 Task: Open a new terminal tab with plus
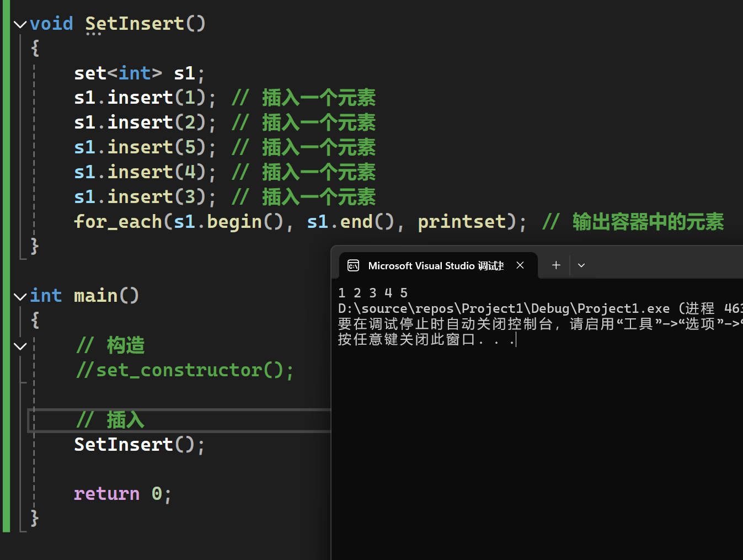[x=556, y=265]
